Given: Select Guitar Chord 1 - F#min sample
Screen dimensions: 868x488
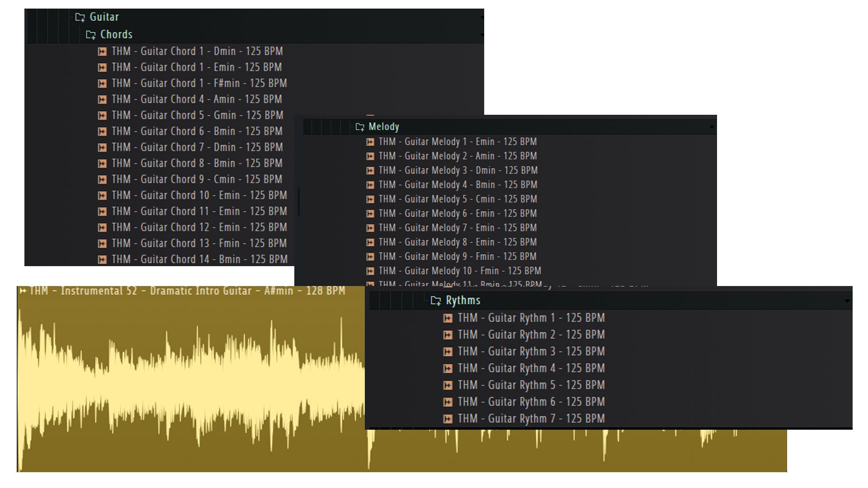Looking at the screenshot, I should tap(199, 83).
